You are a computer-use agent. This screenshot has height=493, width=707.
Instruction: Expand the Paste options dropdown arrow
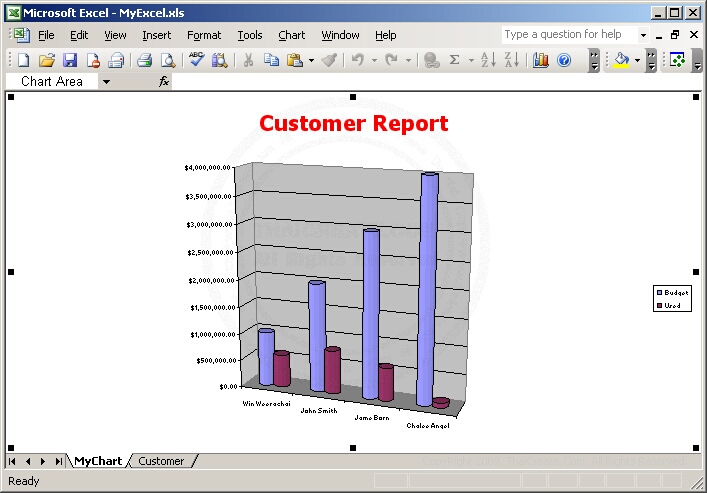pyautogui.click(x=311, y=60)
